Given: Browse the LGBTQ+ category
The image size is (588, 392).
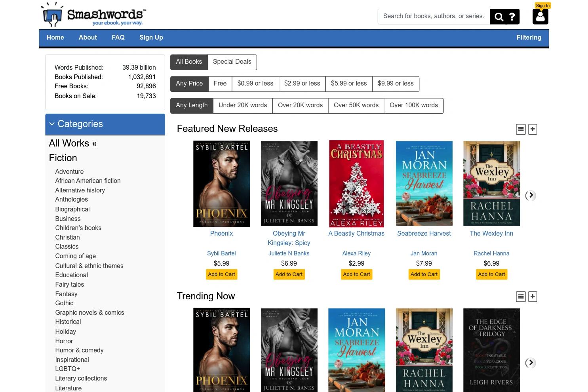Looking at the screenshot, I should click(67, 369).
